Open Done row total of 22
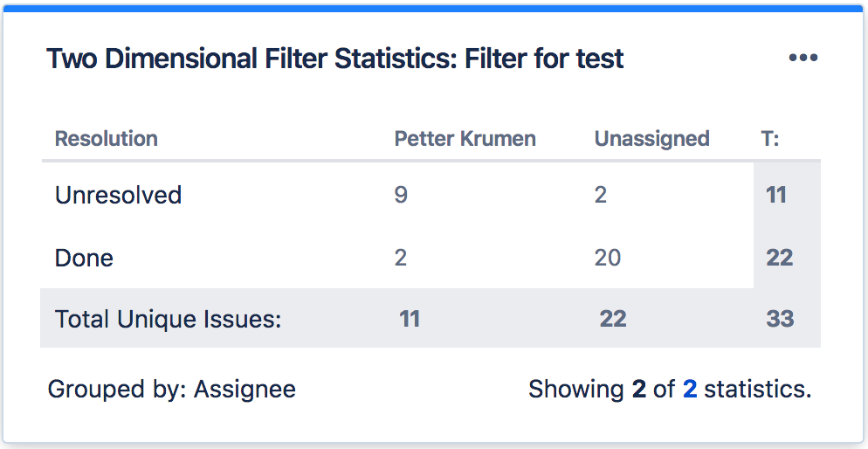 point(779,258)
